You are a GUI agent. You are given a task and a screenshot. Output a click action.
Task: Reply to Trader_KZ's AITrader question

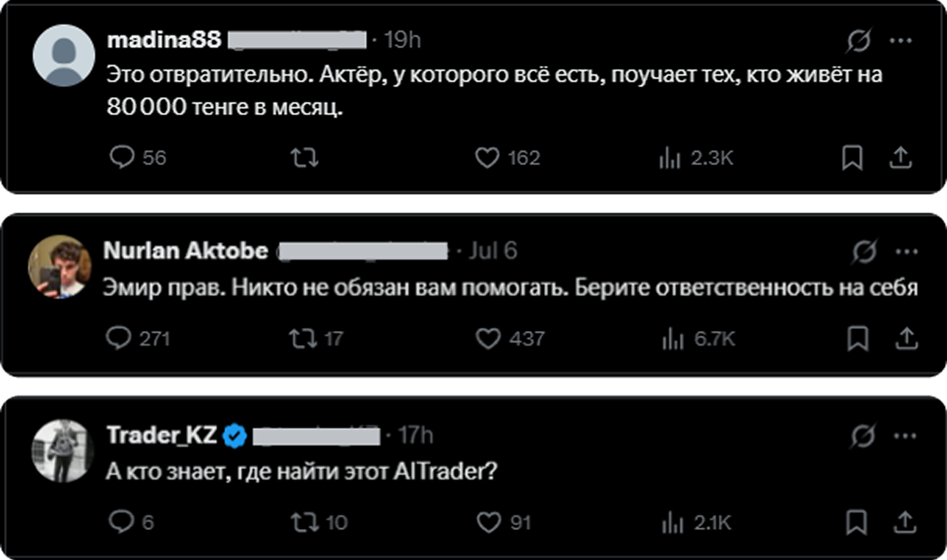coord(121,522)
